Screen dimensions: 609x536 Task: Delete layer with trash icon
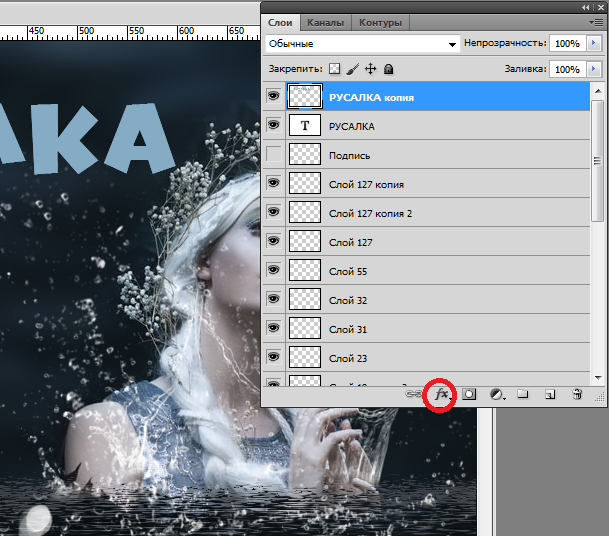(x=577, y=395)
